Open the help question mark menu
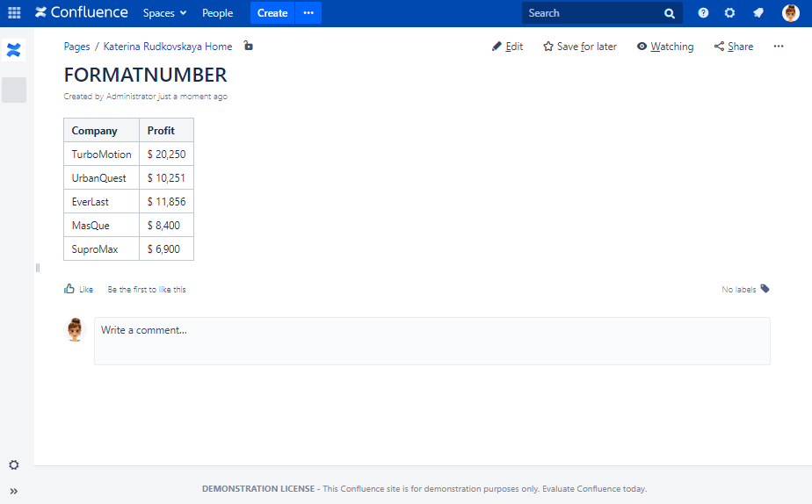 click(x=703, y=13)
